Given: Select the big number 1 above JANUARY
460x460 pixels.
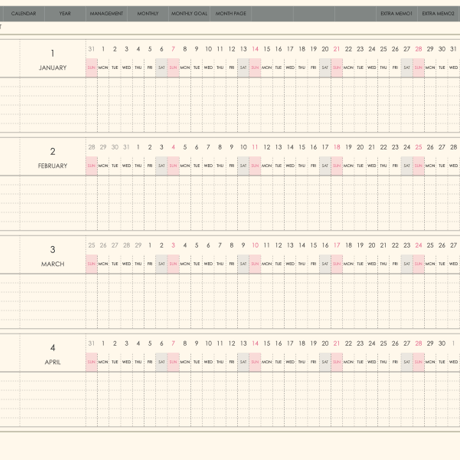Looking at the screenshot, I should point(53,53).
